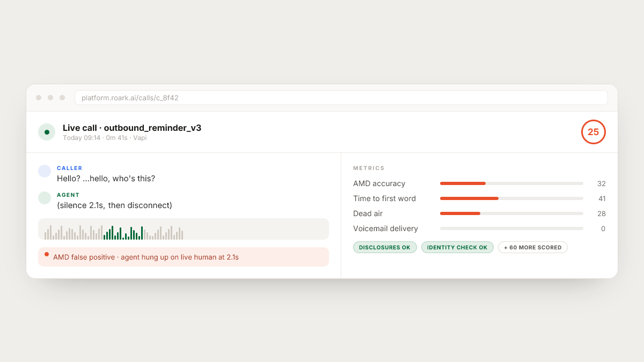Click the AMD accuracy progress bar

tap(511, 183)
